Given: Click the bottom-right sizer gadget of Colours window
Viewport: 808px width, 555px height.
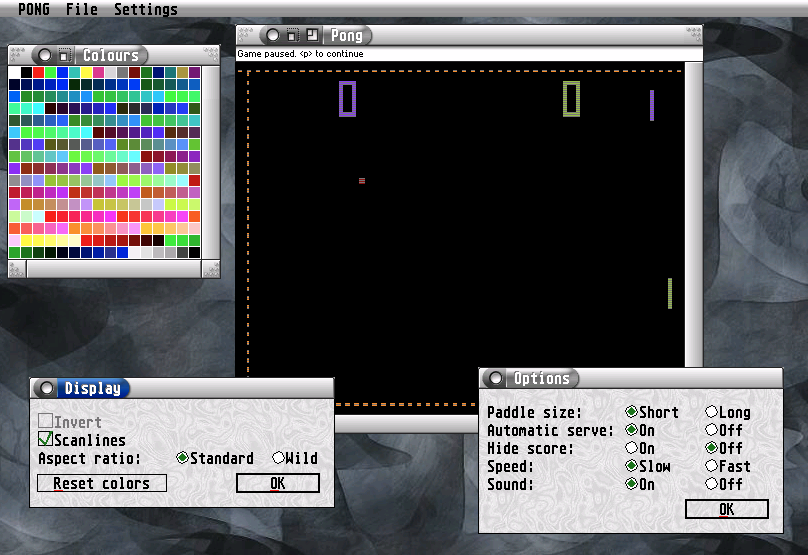Looking at the screenshot, I should (x=211, y=269).
